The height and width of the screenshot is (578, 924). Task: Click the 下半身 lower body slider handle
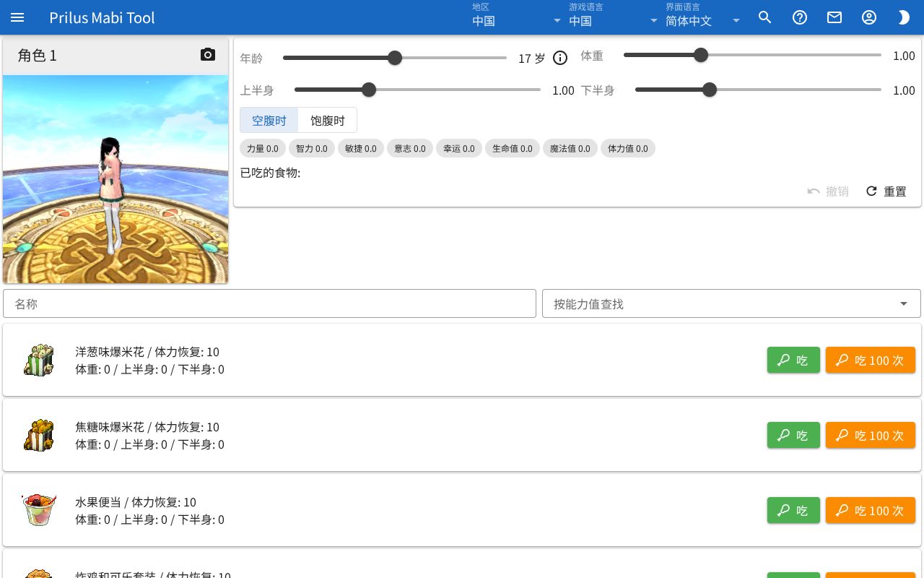(x=710, y=90)
